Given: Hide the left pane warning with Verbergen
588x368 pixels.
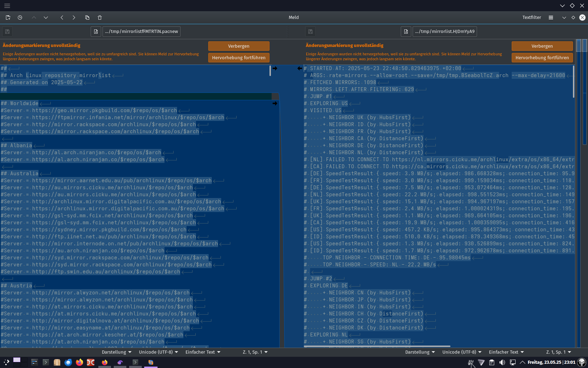Looking at the screenshot, I should (239, 46).
